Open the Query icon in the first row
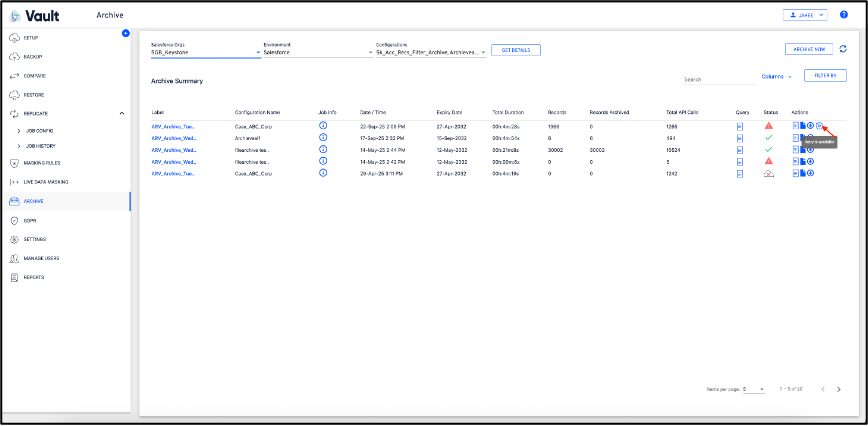Image resolution: width=868 pixels, height=426 pixels. [x=740, y=126]
